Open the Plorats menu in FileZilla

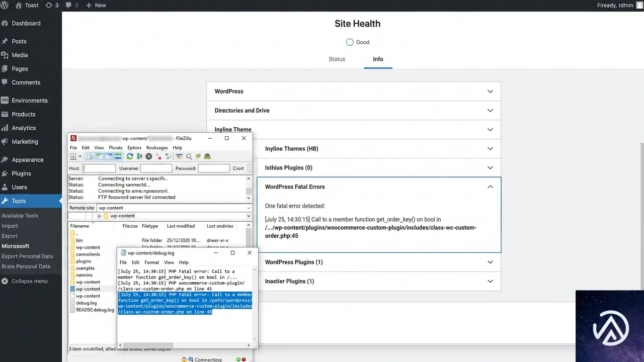pos(116,148)
